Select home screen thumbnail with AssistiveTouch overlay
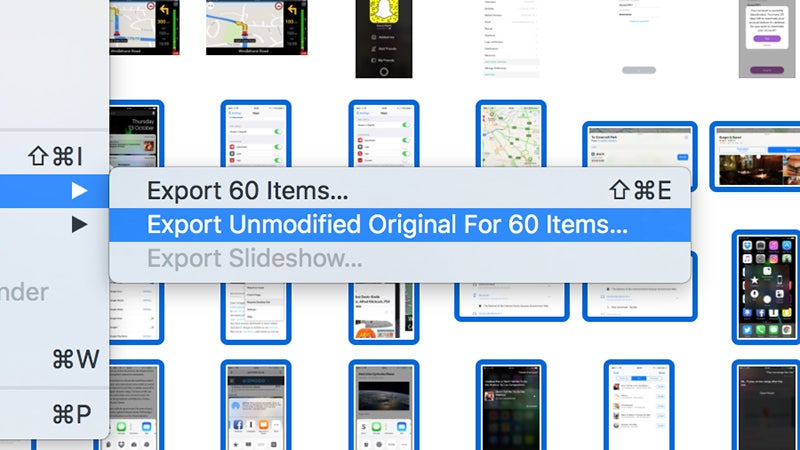Image resolution: width=800 pixels, height=450 pixels. (x=766, y=287)
